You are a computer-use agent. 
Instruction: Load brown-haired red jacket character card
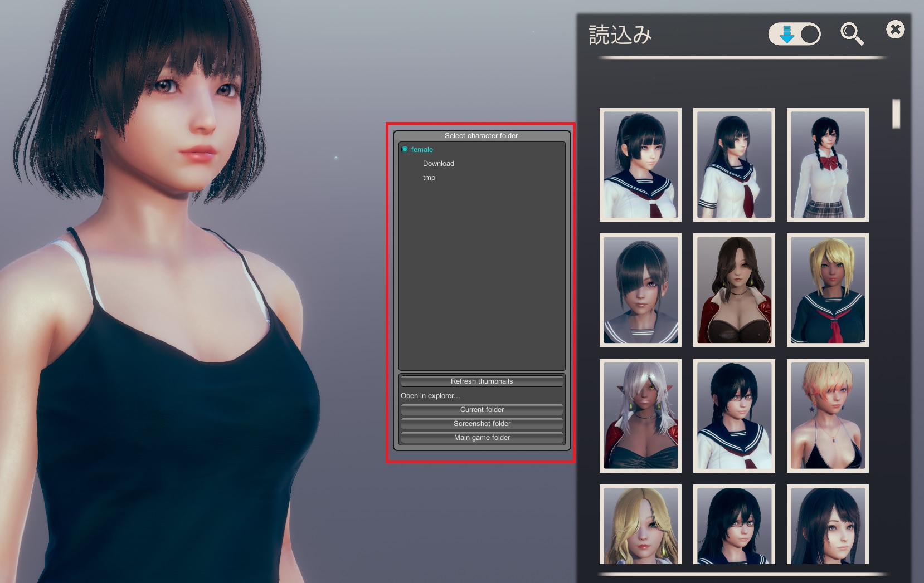pos(734,290)
